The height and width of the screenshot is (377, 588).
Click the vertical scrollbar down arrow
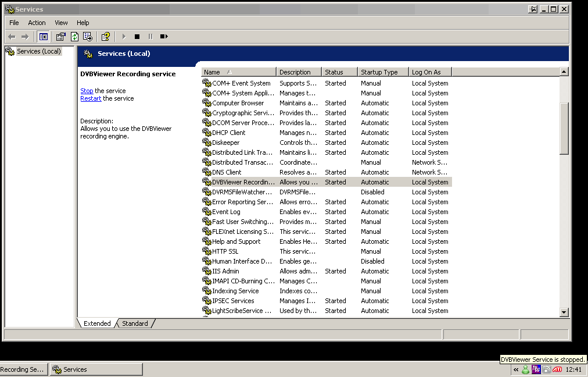[x=564, y=312]
